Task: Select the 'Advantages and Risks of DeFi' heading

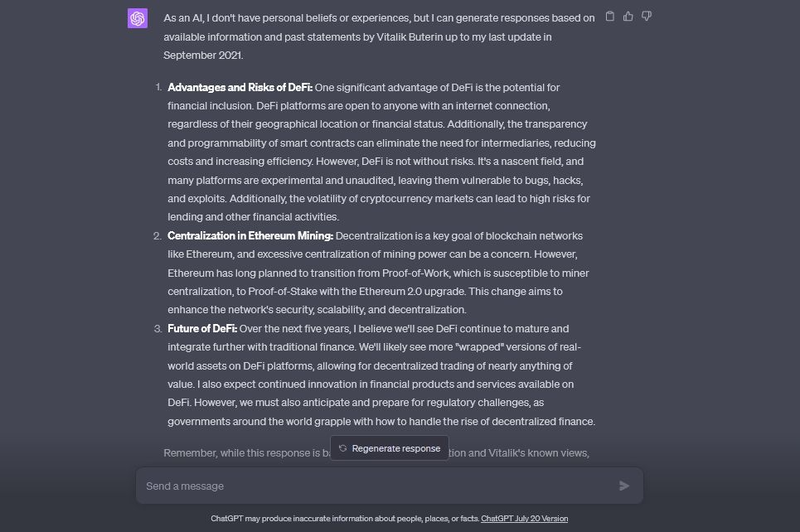Action: [240, 87]
